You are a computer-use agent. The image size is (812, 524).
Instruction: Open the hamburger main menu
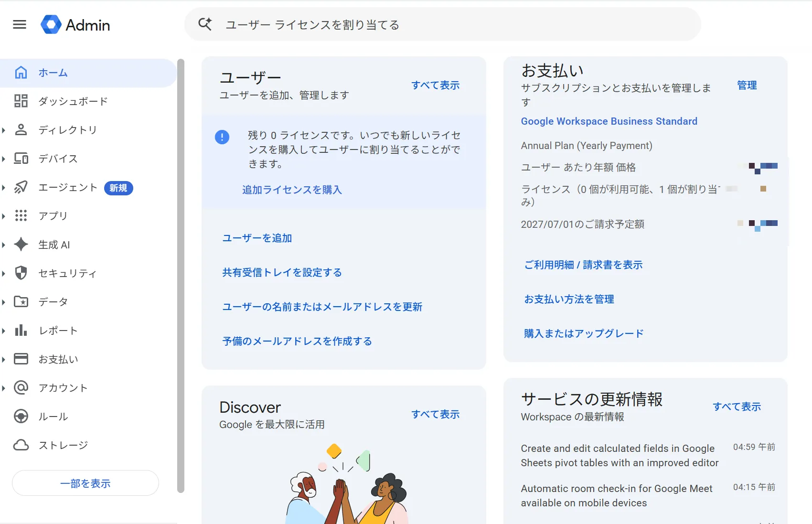[x=20, y=24]
